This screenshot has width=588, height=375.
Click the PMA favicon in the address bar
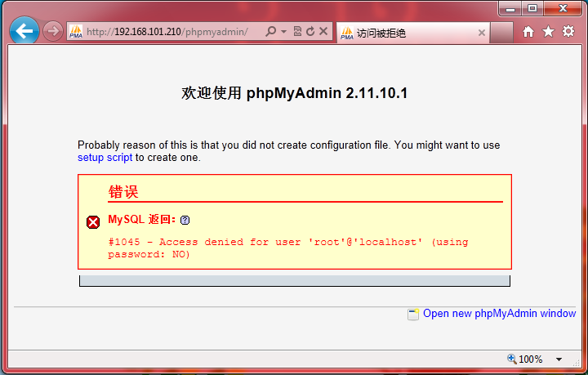click(x=76, y=32)
